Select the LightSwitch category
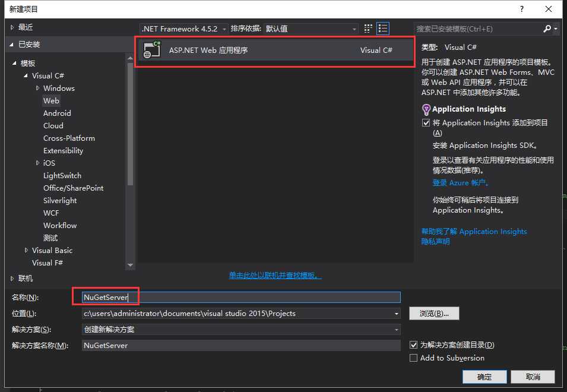This screenshot has width=567, height=392. tap(62, 175)
